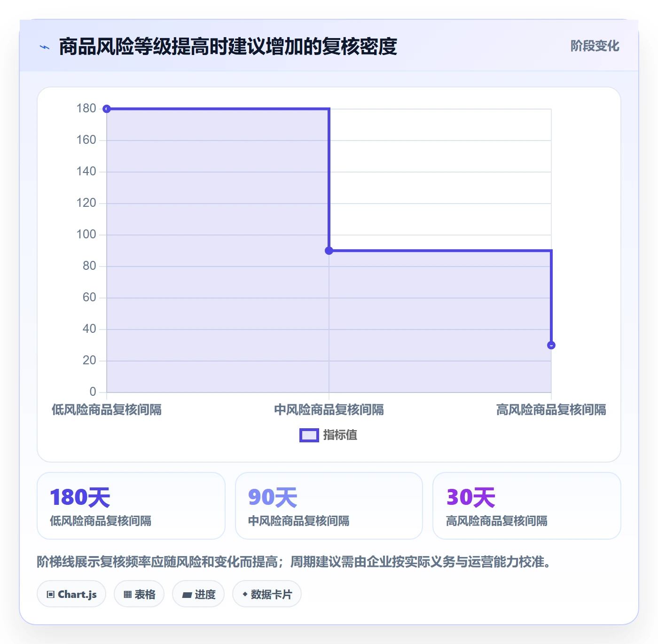Click the 指标值 legend color swatch
Screen dimensions: 658x644
point(309,435)
